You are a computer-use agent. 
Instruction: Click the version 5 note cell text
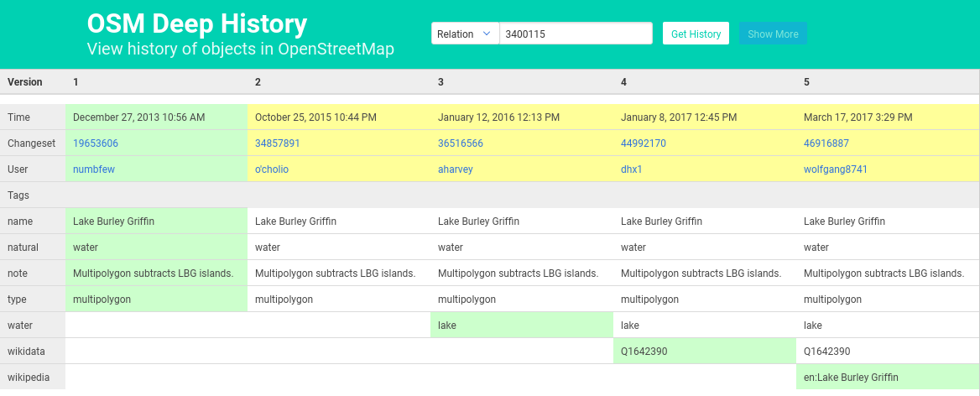tap(884, 274)
